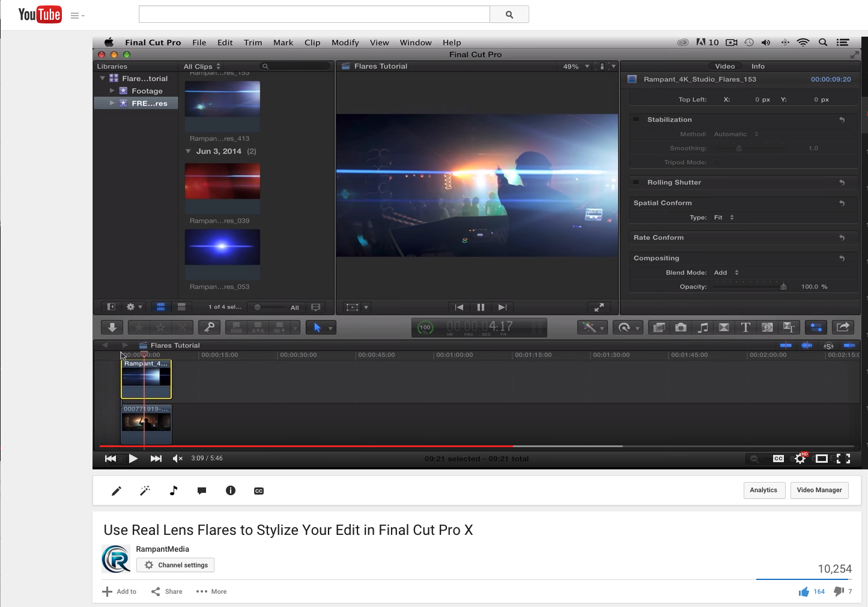Unmute the YouTube player volume
This screenshot has height=607, width=868.
pos(178,459)
